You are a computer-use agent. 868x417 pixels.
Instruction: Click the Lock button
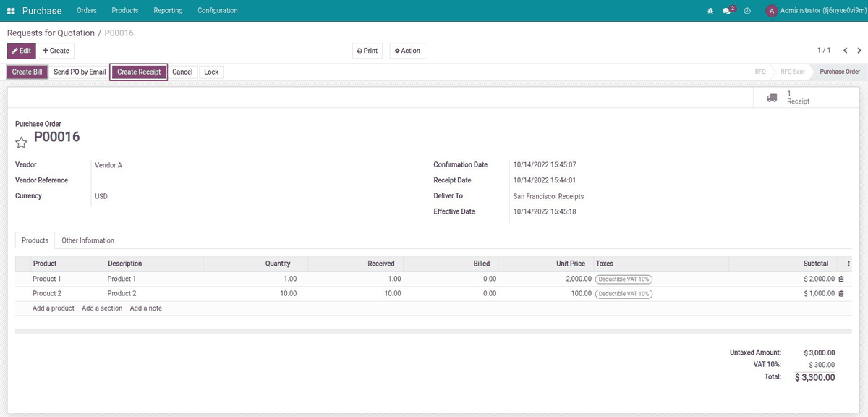(211, 72)
